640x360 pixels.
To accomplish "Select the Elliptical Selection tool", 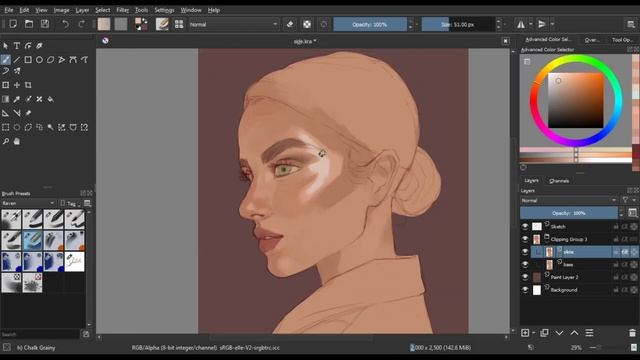I will click(x=17, y=127).
